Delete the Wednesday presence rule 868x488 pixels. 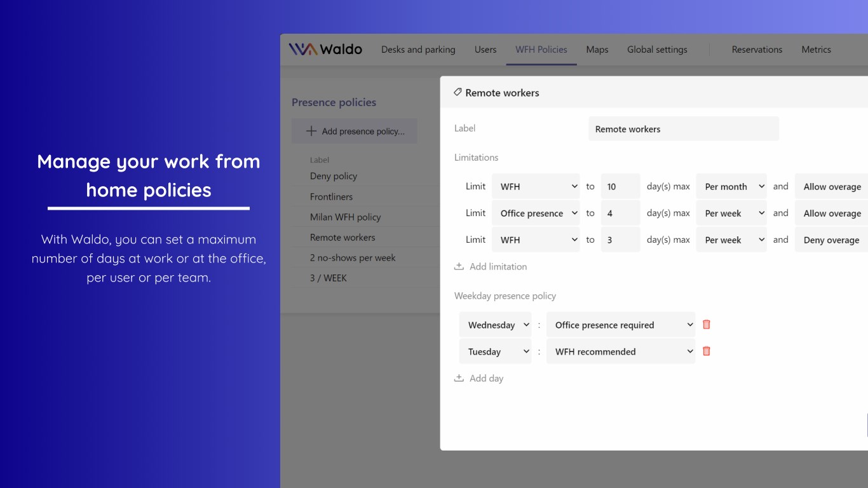click(x=706, y=325)
